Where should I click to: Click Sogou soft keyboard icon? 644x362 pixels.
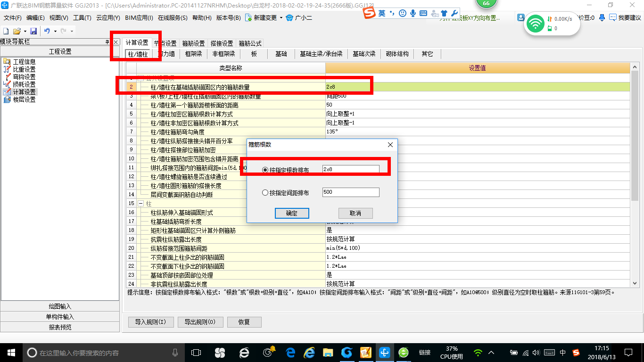point(423,13)
